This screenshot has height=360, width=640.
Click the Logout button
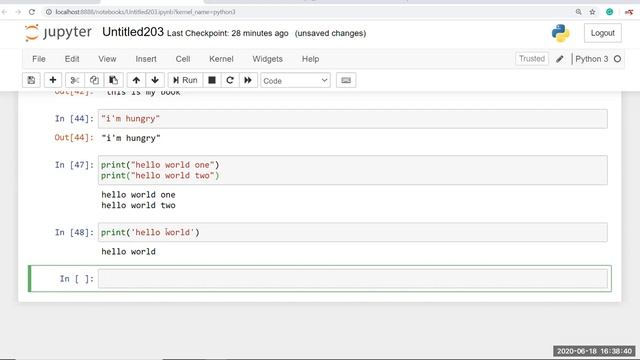[602, 33]
